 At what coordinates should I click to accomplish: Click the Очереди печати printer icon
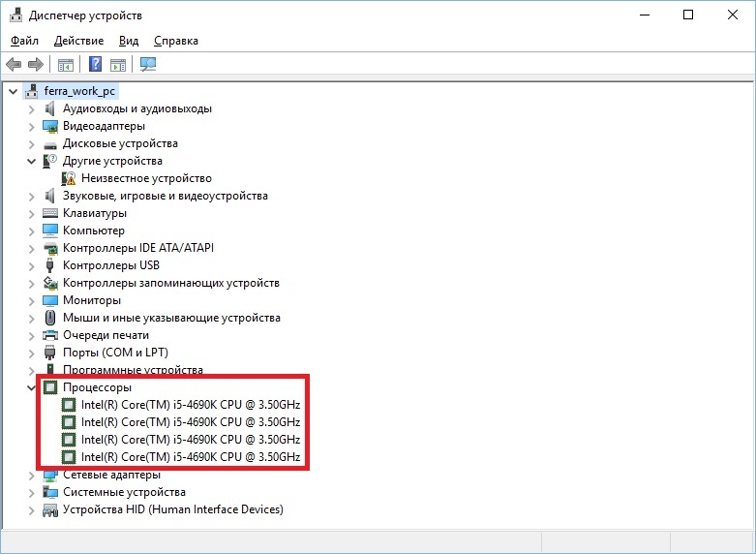pyautogui.click(x=49, y=335)
